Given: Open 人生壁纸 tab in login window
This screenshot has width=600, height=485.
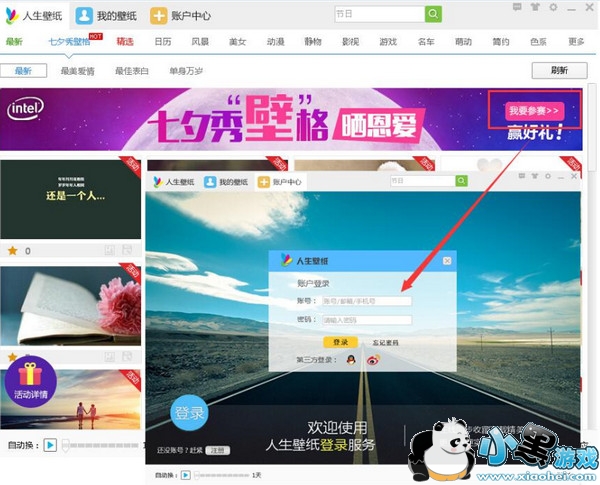Looking at the screenshot, I should 174,182.
